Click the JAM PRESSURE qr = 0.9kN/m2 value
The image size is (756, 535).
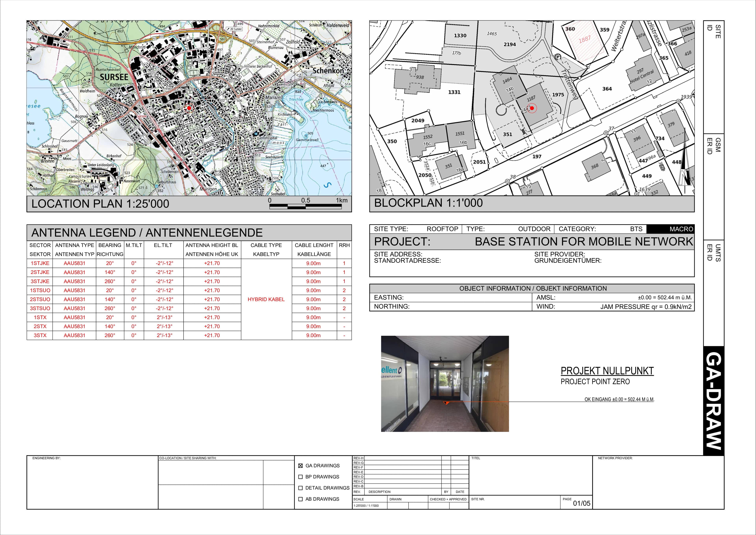coord(646,307)
